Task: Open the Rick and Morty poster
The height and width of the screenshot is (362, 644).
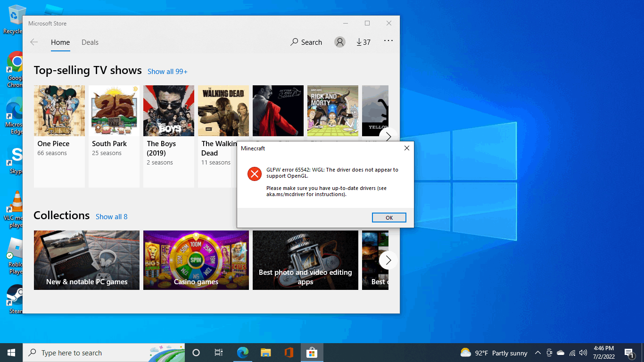Action: tap(333, 111)
